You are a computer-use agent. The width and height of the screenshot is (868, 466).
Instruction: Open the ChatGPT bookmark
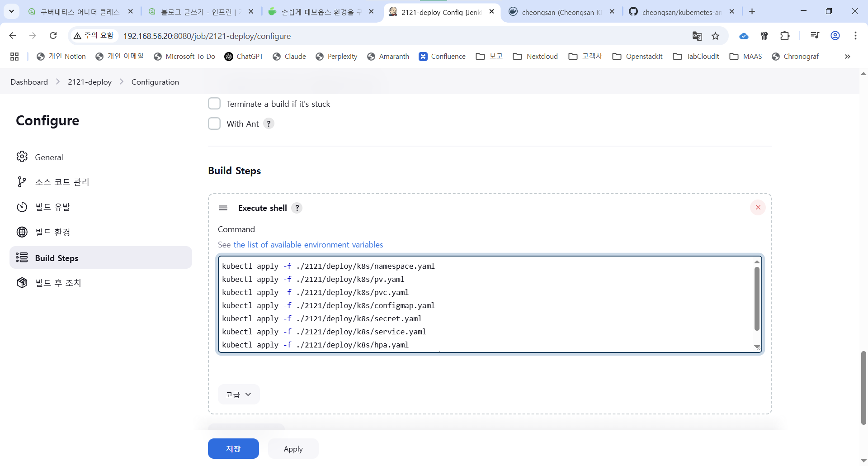tap(244, 57)
